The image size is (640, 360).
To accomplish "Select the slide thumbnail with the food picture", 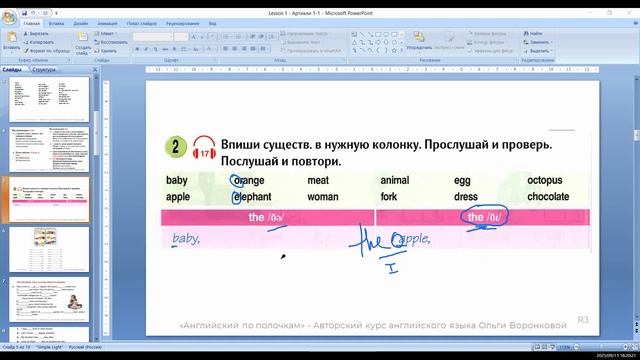I will pyautogui.click(x=49, y=249).
